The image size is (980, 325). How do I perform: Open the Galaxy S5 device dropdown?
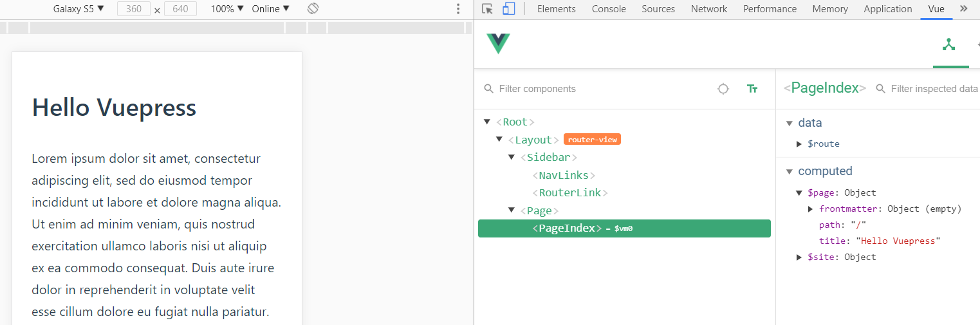pos(78,9)
